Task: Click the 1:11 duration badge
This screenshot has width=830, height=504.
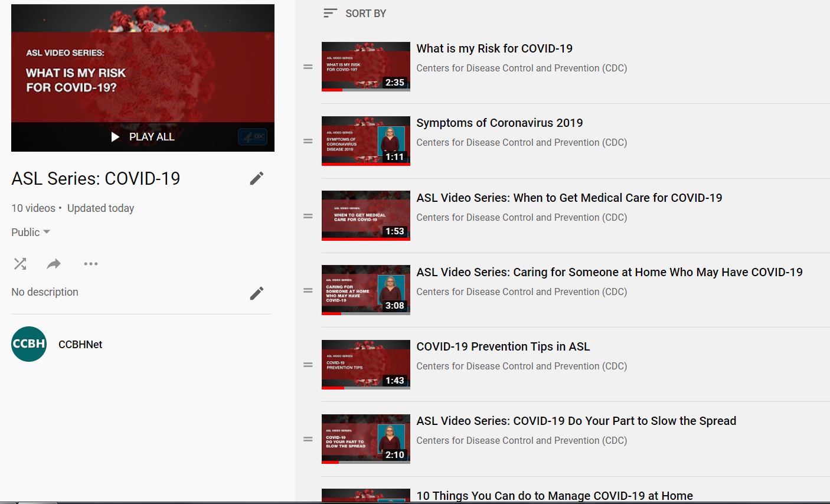Action: (x=395, y=157)
